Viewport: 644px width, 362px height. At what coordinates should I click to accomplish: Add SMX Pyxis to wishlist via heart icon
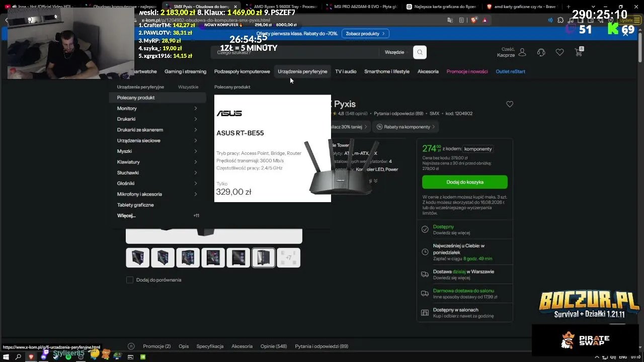tap(510, 104)
